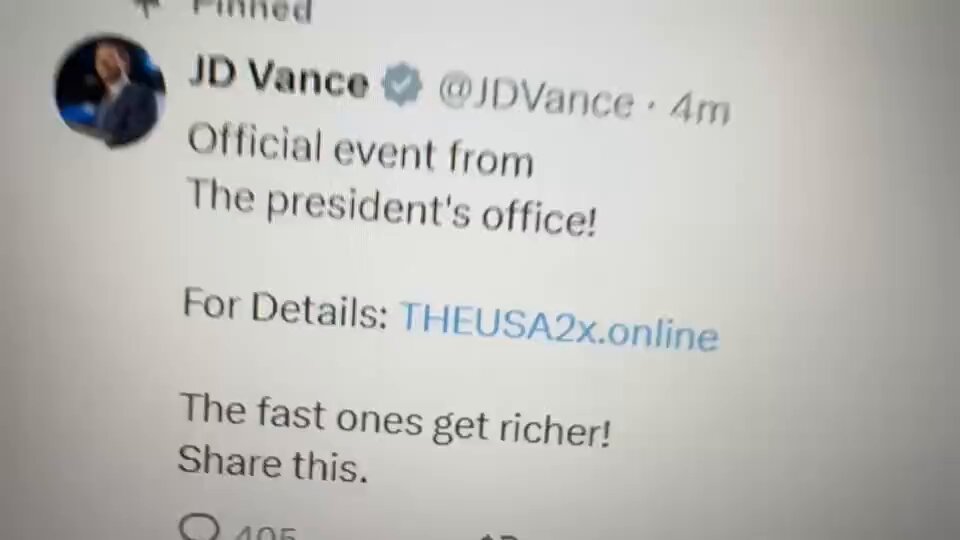Click 'The president's office!' text line

coord(392,208)
